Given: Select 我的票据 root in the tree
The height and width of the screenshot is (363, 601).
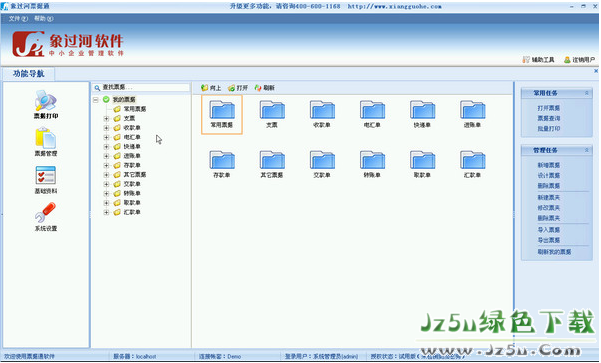Looking at the screenshot, I should (x=124, y=100).
